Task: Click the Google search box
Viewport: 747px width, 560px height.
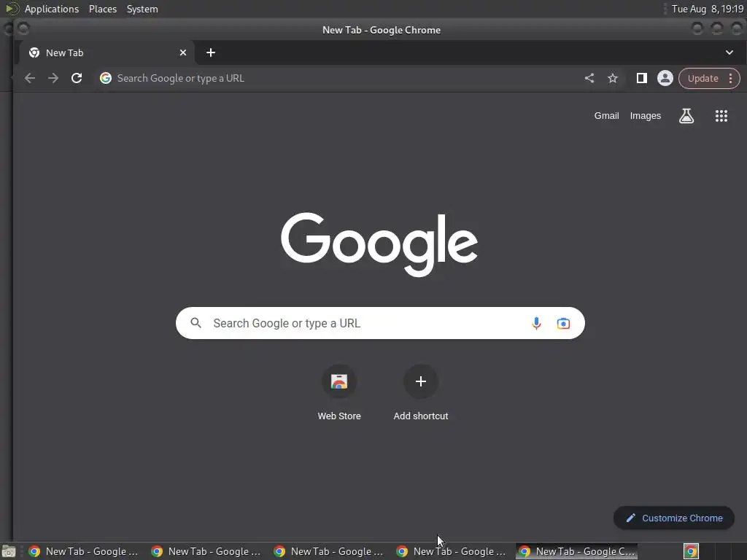Action: tap(380, 323)
